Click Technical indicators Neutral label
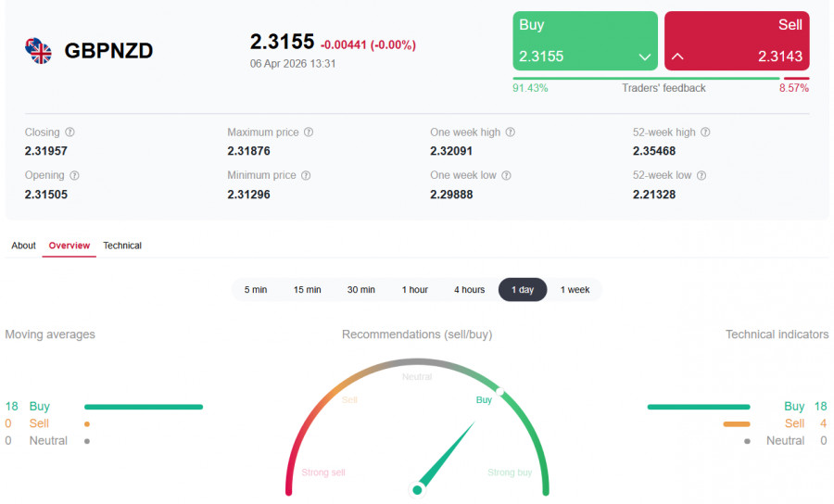This screenshot has height=504, width=834. pos(785,441)
